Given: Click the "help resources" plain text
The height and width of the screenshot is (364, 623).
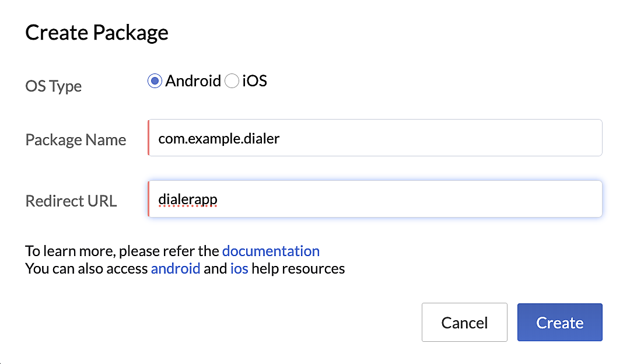Looking at the screenshot, I should coord(298,269).
